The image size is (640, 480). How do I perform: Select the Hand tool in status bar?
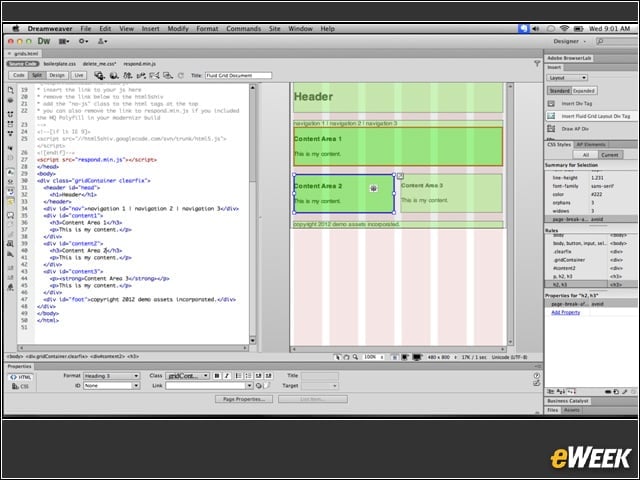tap(346, 357)
